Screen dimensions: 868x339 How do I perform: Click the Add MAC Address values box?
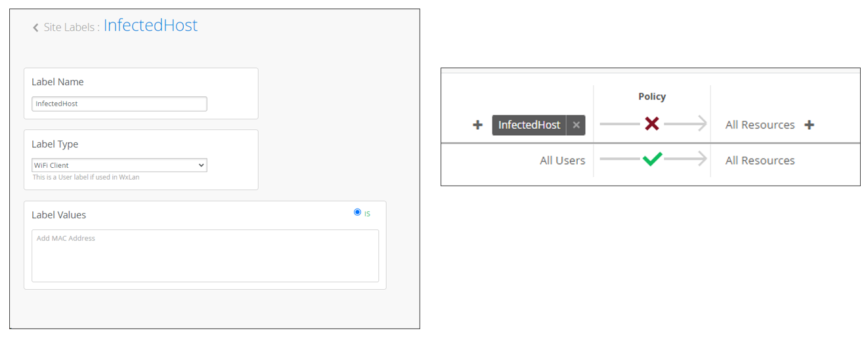click(x=205, y=256)
